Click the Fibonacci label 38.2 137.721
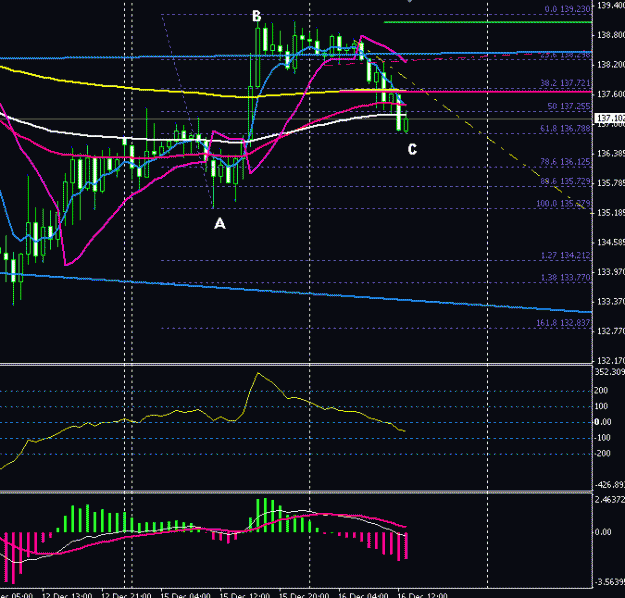 point(565,83)
